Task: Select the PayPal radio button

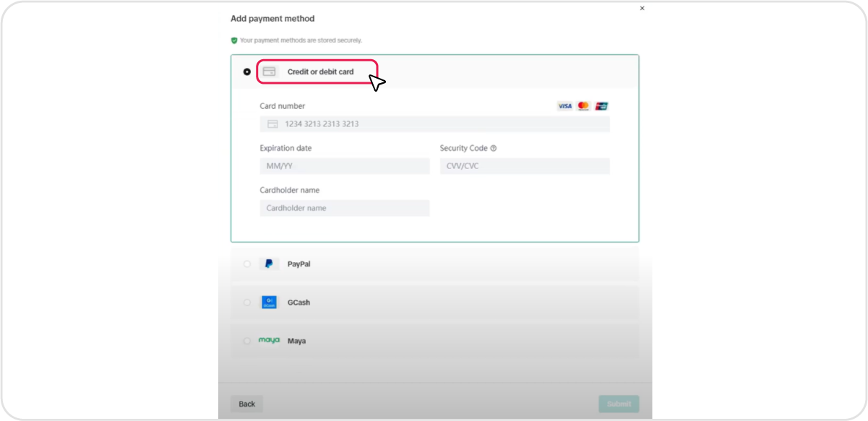Action: coord(247,264)
